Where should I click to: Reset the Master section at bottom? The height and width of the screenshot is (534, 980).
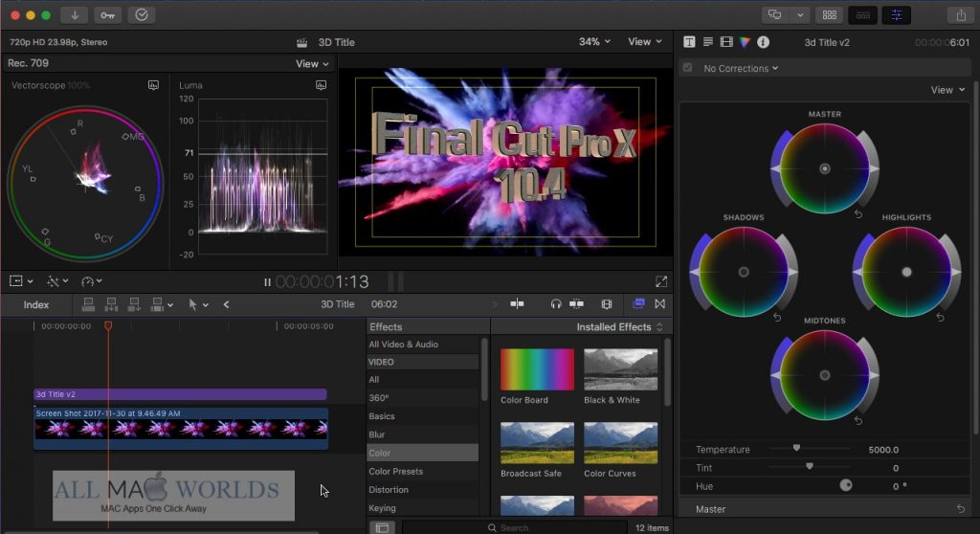coord(961,509)
